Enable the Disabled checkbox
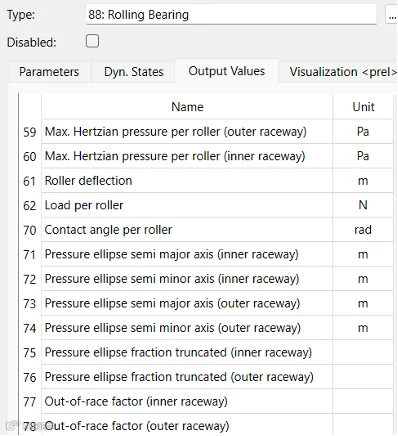The height and width of the screenshot is (436, 398). 92,41
